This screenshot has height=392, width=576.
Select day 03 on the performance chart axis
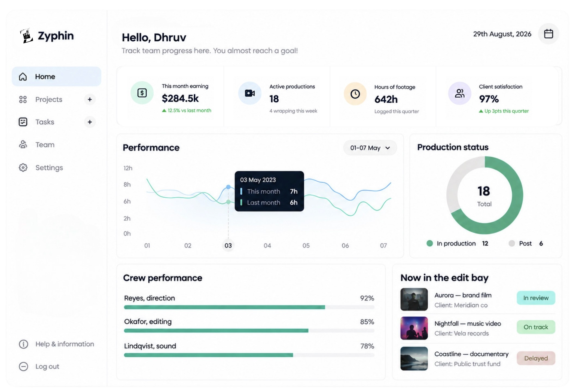click(x=228, y=246)
